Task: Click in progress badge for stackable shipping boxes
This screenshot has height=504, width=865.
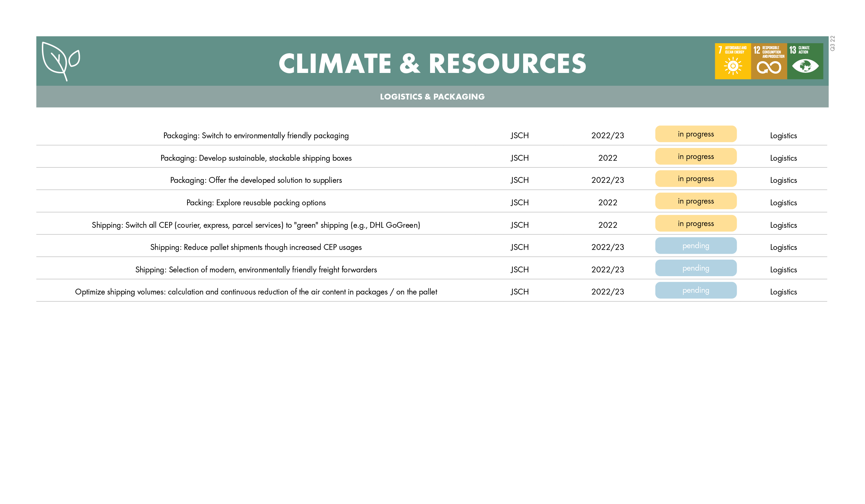Action: tap(695, 157)
